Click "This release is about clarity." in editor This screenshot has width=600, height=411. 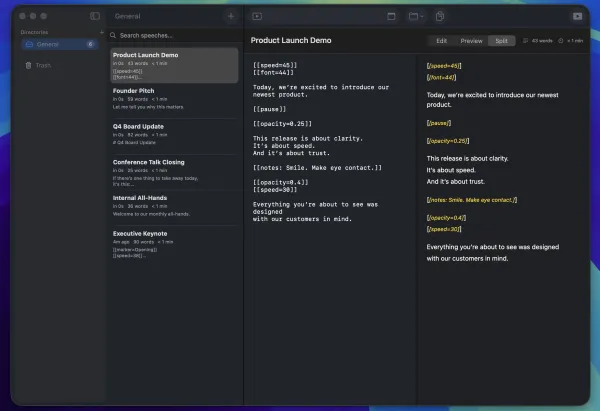308,139
